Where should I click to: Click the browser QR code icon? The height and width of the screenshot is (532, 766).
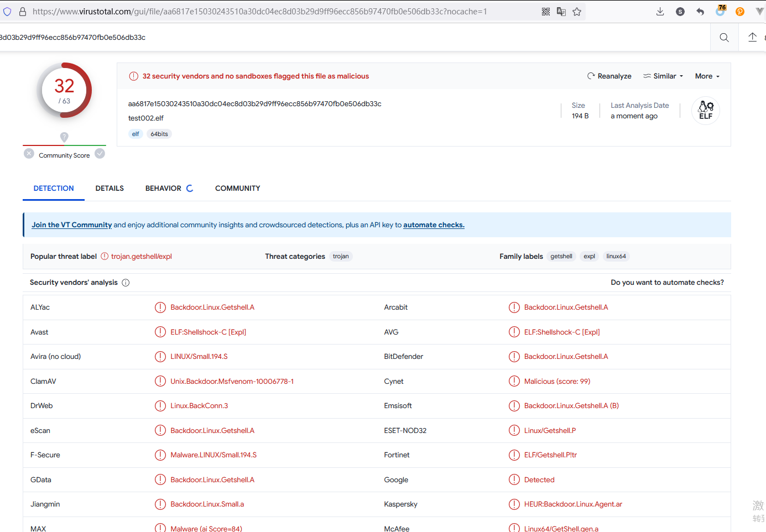coord(546,12)
